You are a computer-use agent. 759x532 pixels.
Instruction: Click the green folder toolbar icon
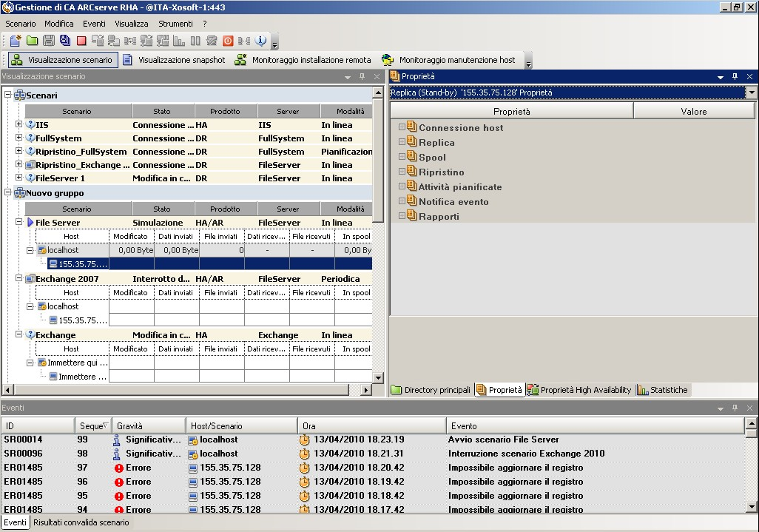(x=32, y=41)
